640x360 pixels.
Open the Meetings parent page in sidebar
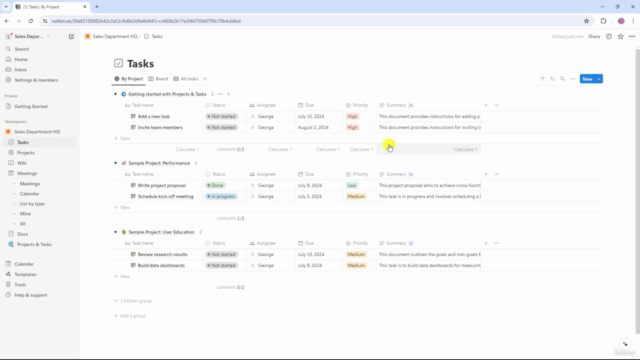pyautogui.click(x=27, y=173)
